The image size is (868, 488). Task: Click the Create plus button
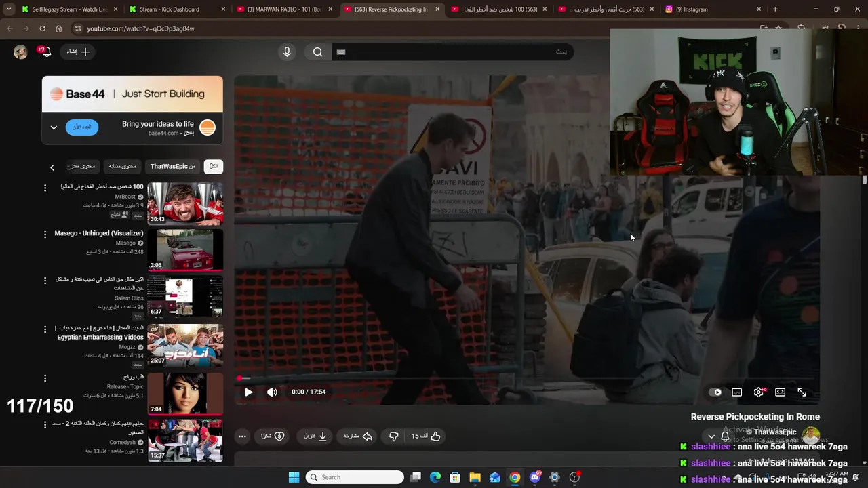pyautogui.click(x=78, y=52)
